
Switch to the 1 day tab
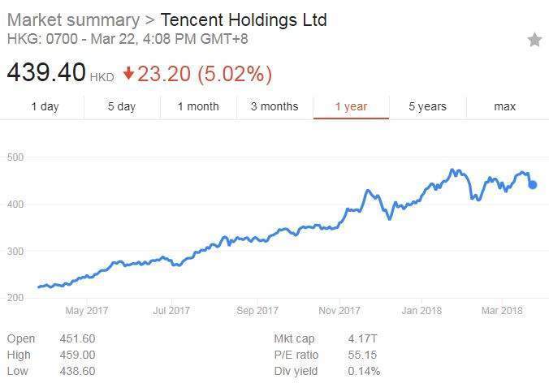[45, 106]
